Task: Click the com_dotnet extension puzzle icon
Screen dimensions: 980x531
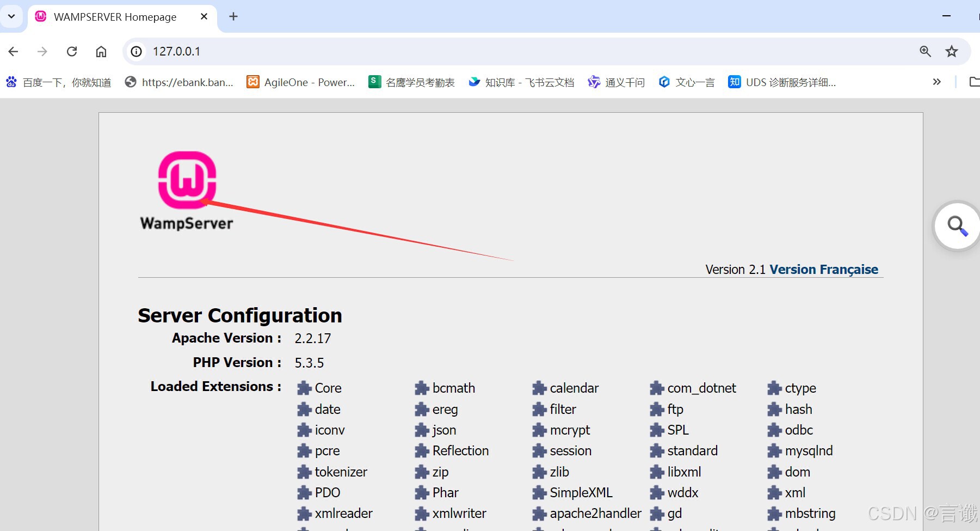Action: click(657, 388)
